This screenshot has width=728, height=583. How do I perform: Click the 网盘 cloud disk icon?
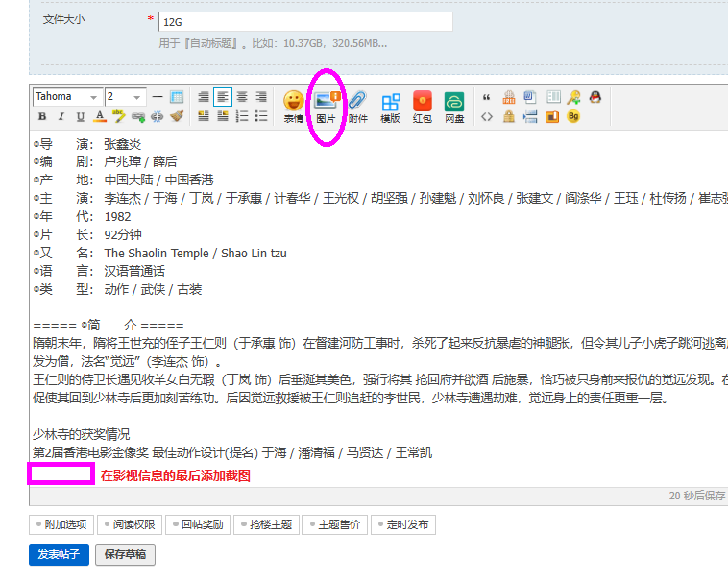[454, 103]
